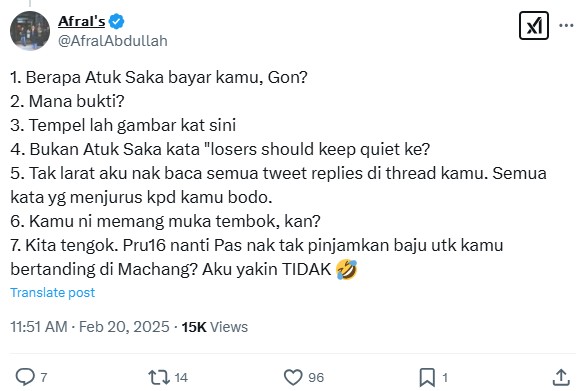This screenshot has width=586, height=391.
Task: Click the blue verified badge next to Afral's
Action: 117,21
